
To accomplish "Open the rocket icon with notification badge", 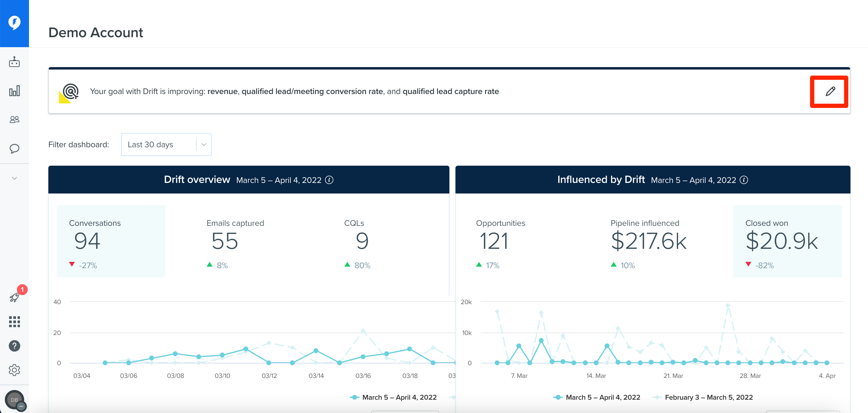I will click(x=15, y=297).
